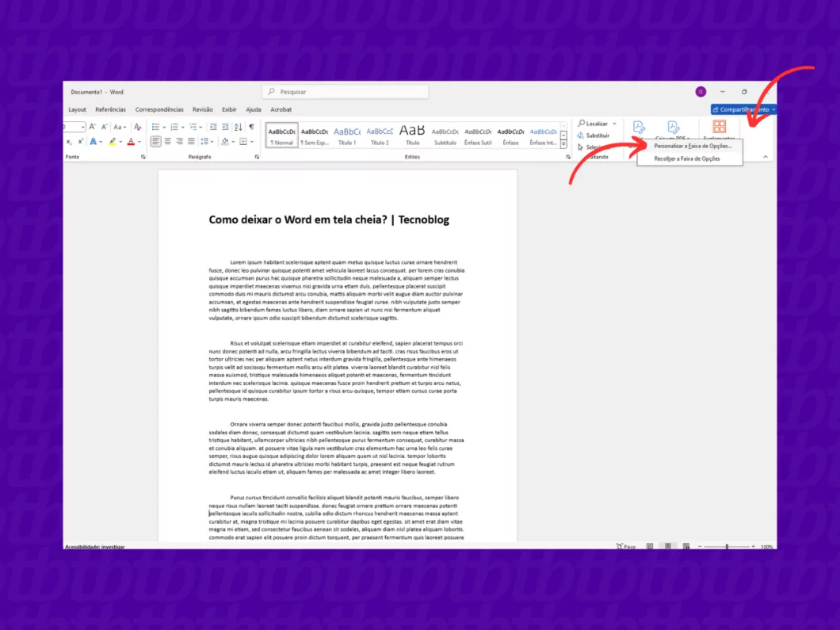Open the numbering style dropdown
840x630 pixels.
click(x=183, y=128)
